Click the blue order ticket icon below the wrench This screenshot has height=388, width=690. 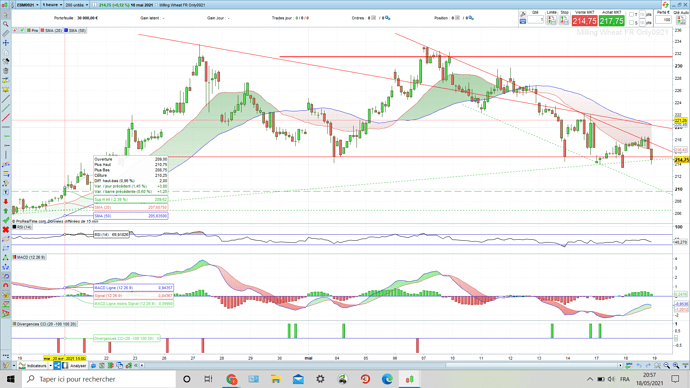click(523, 21)
